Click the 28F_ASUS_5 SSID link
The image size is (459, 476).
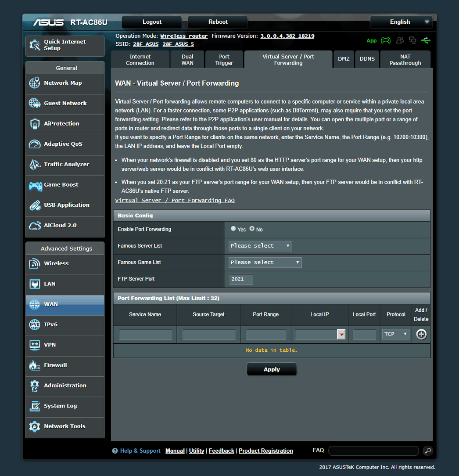178,44
